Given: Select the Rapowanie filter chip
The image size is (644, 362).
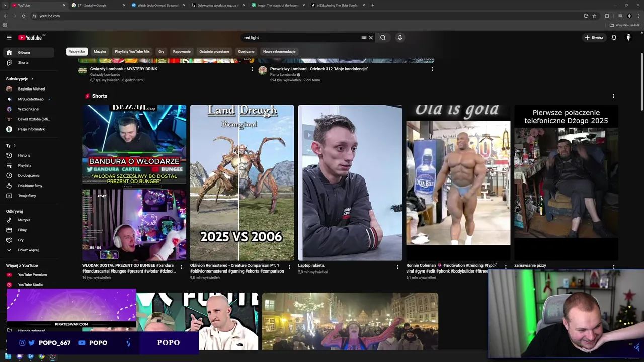Looking at the screenshot, I should tap(182, 51).
